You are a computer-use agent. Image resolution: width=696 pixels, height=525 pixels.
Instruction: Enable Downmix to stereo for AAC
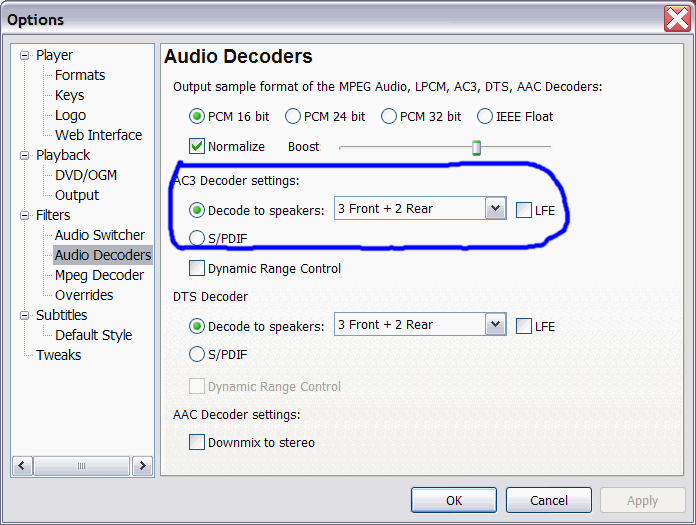coord(197,442)
